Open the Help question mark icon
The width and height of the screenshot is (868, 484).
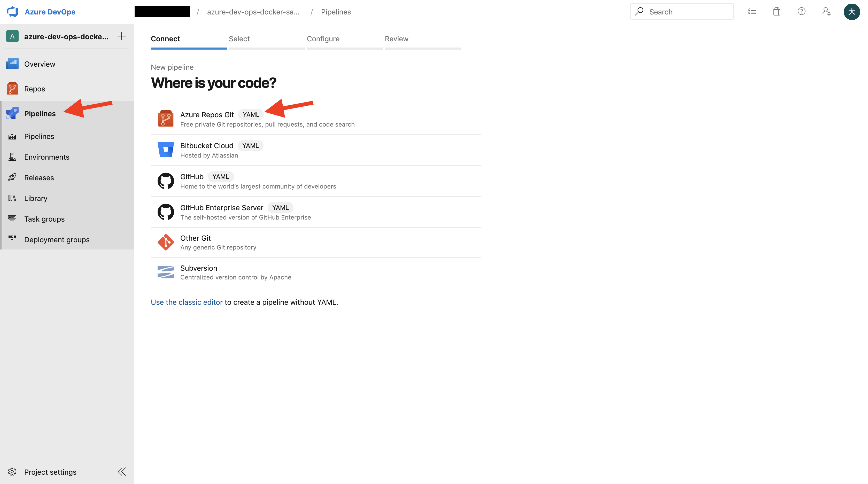(x=802, y=11)
